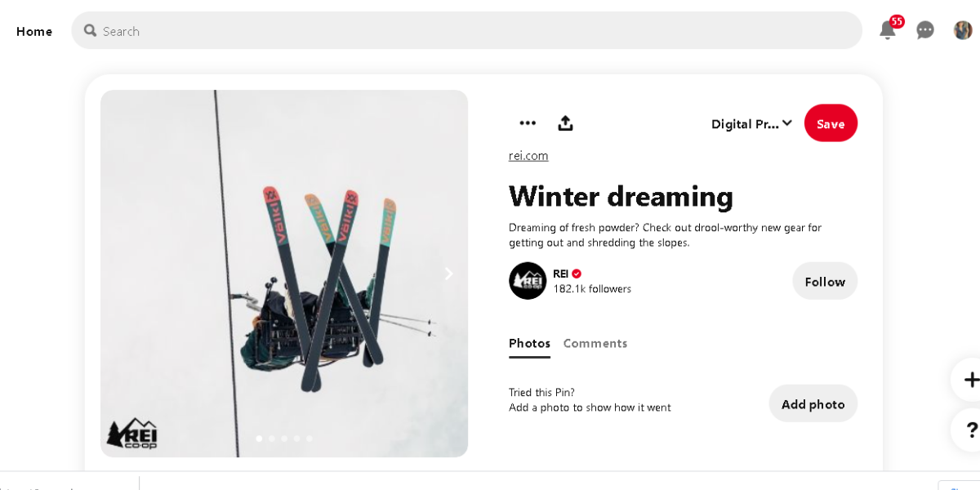Open the notifications bell
980x490 pixels.
click(887, 30)
